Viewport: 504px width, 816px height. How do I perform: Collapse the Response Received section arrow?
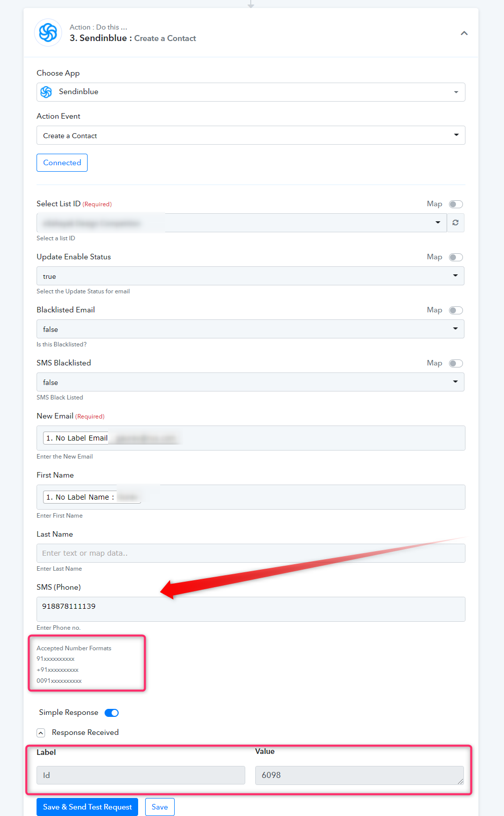pyautogui.click(x=41, y=733)
